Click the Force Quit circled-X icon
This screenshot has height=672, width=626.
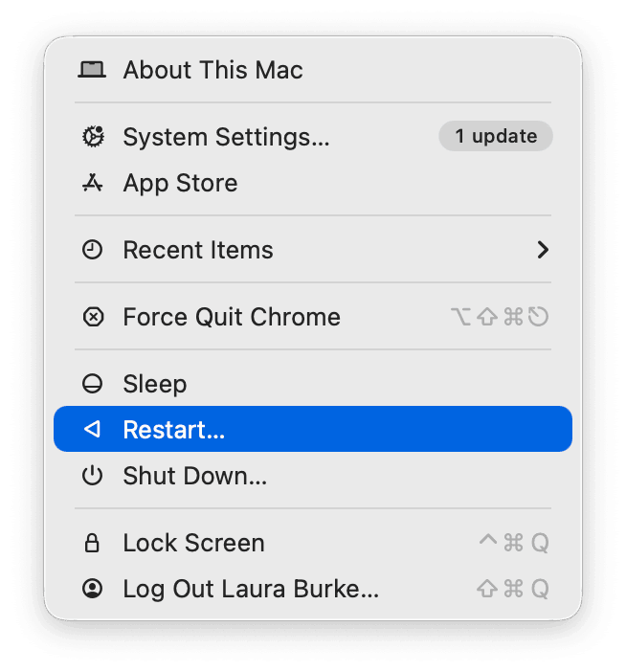coord(92,317)
